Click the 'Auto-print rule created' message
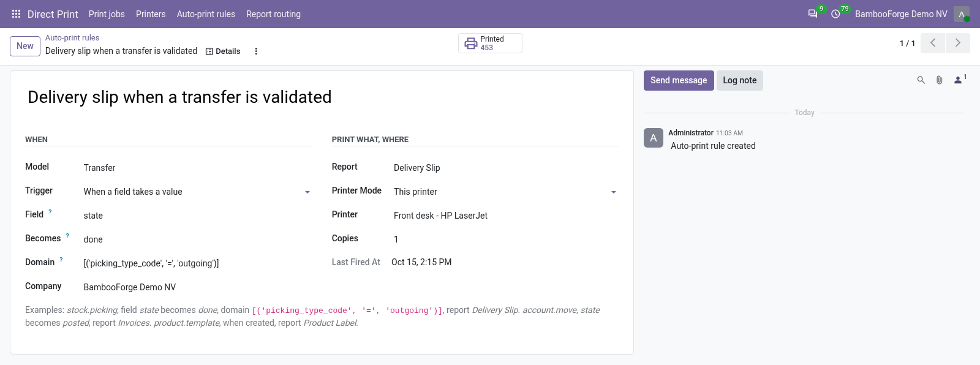The image size is (980, 365). pos(713,146)
